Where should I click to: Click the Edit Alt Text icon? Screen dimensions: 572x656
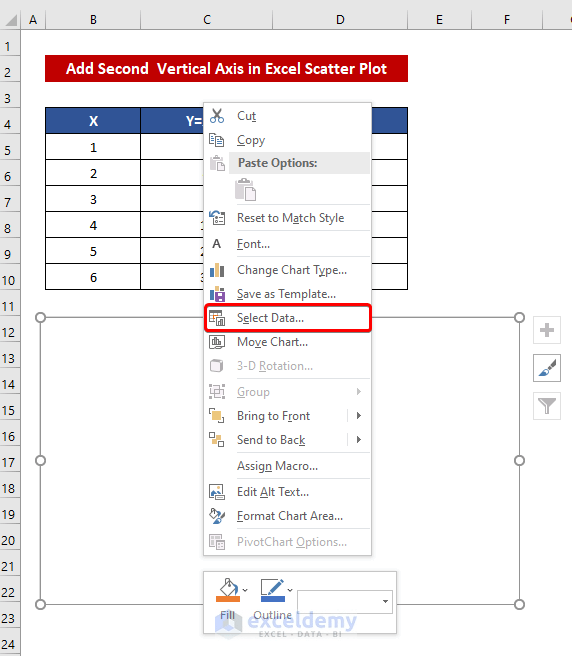(217, 492)
